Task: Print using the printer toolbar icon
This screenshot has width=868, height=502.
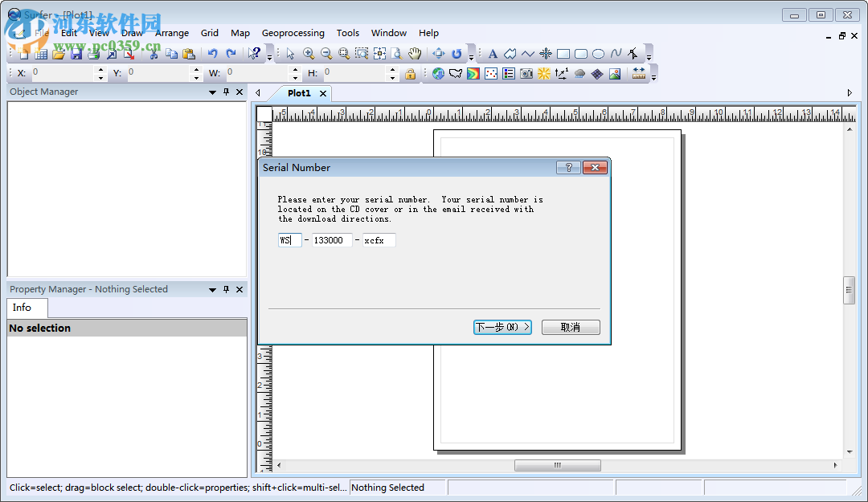Action: pos(93,54)
